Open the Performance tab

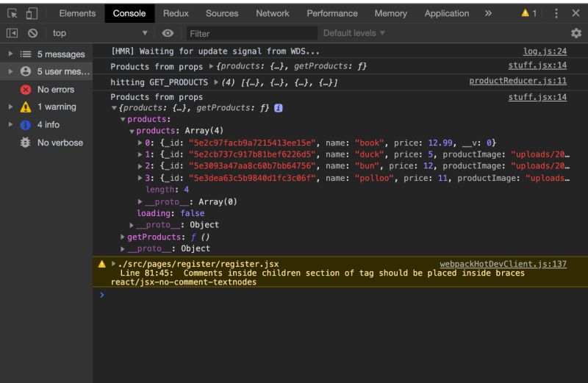pos(332,13)
